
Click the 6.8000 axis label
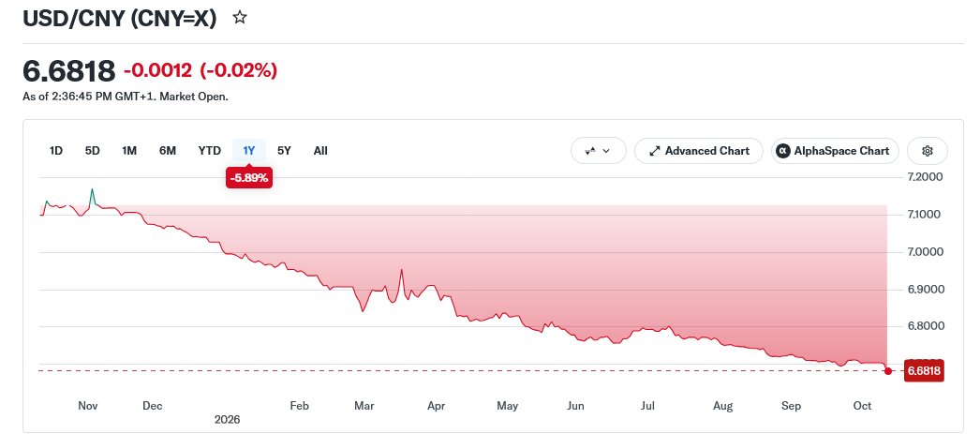pos(925,326)
